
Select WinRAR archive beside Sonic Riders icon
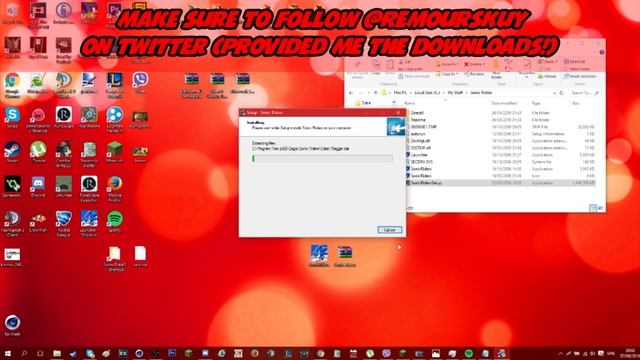coord(344,256)
